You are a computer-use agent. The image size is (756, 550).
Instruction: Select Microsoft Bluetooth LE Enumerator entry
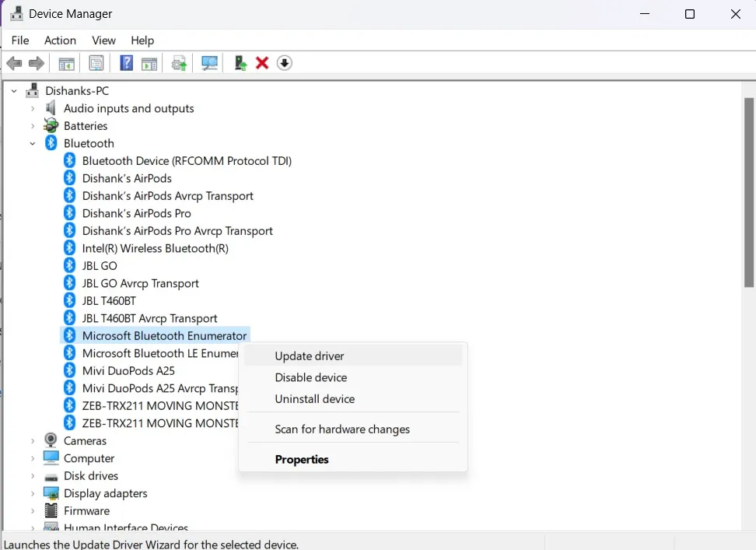[160, 353]
